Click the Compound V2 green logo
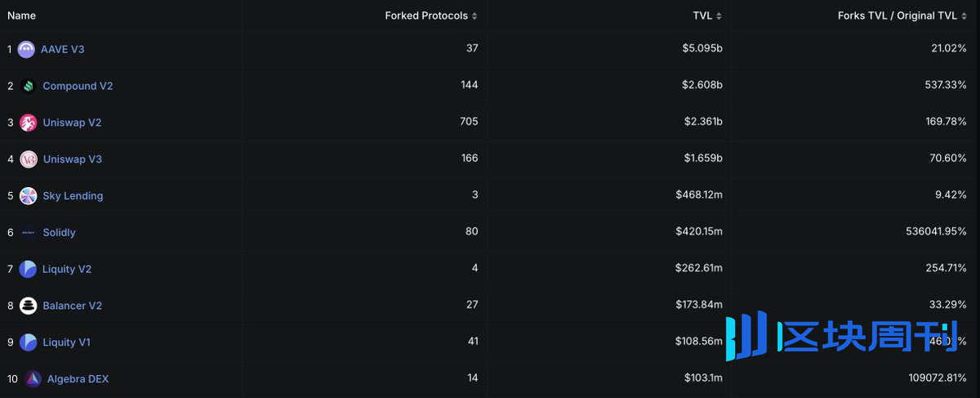980x398 pixels. pos(29,86)
